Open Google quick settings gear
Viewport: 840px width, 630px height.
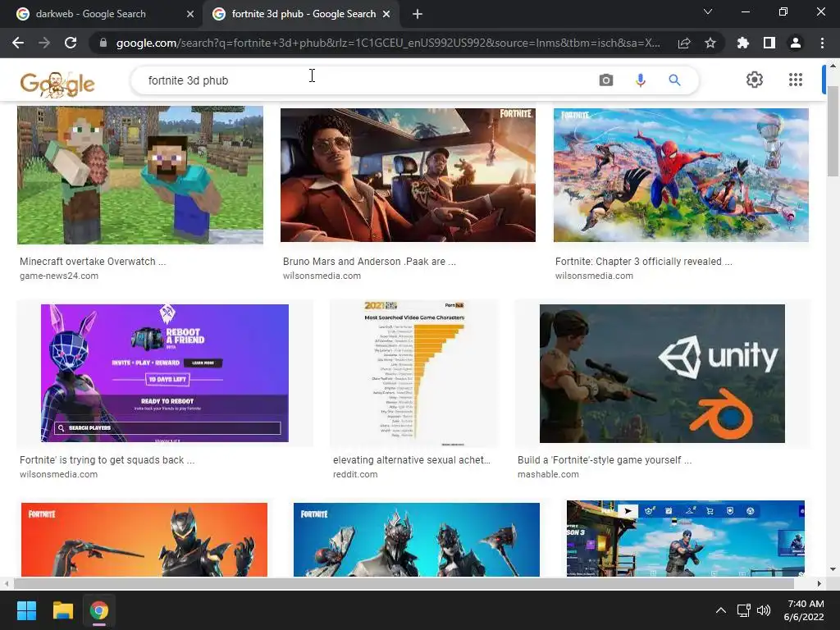755,80
